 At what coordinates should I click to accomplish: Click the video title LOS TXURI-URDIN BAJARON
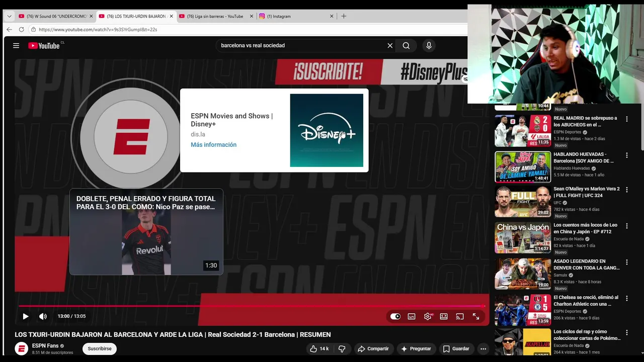coord(173,335)
